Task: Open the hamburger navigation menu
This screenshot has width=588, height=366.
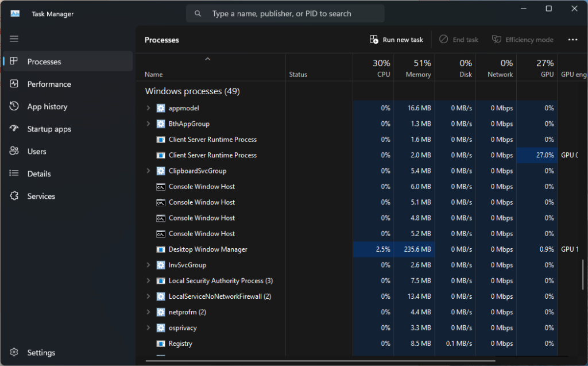Action: (14, 38)
